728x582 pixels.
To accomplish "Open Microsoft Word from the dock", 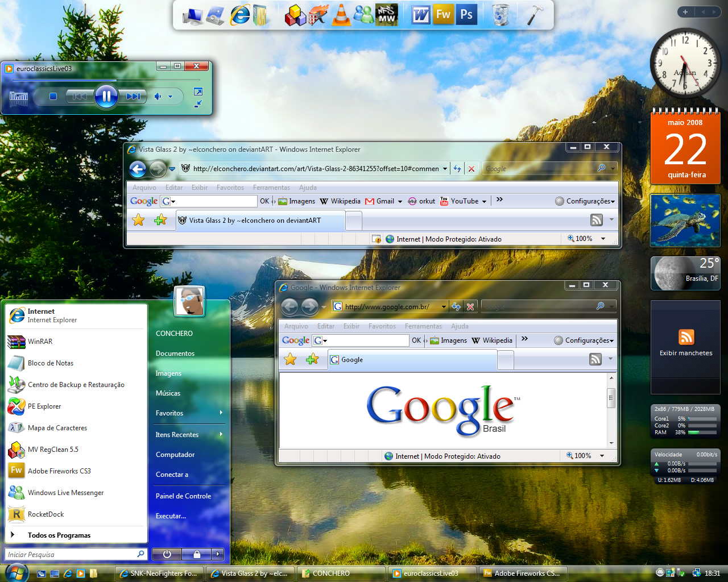I will (x=421, y=15).
